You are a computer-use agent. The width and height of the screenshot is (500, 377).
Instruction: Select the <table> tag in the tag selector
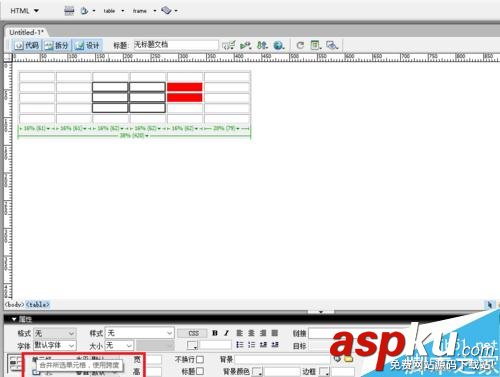pyautogui.click(x=38, y=304)
